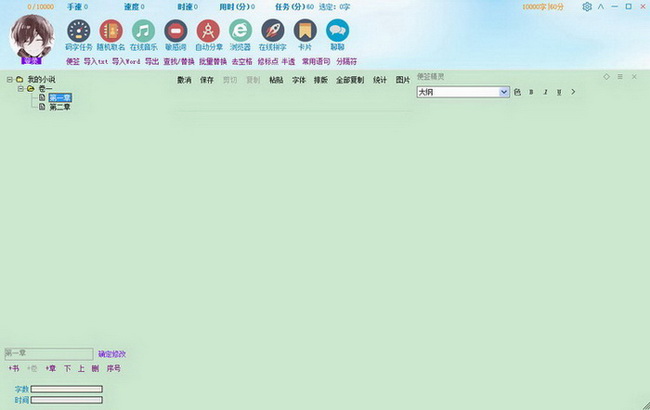Open 字体 font settings
650x410 pixels.
pos(298,80)
